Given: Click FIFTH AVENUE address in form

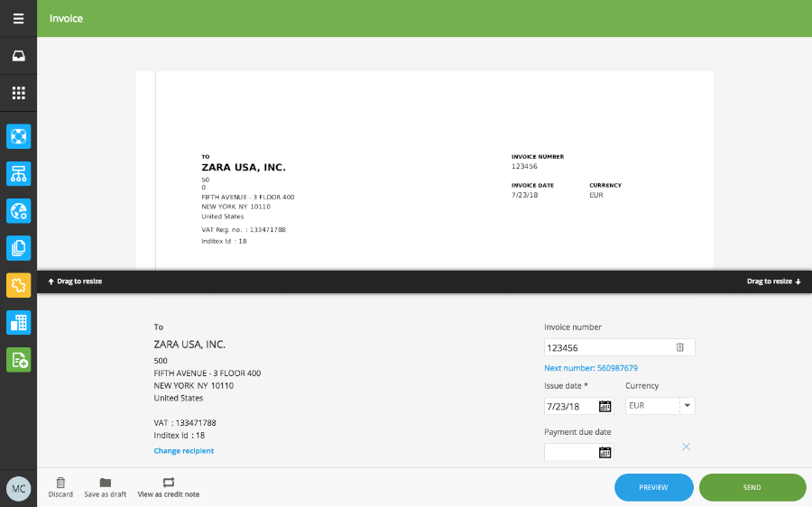Looking at the screenshot, I should pyautogui.click(x=208, y=373).
